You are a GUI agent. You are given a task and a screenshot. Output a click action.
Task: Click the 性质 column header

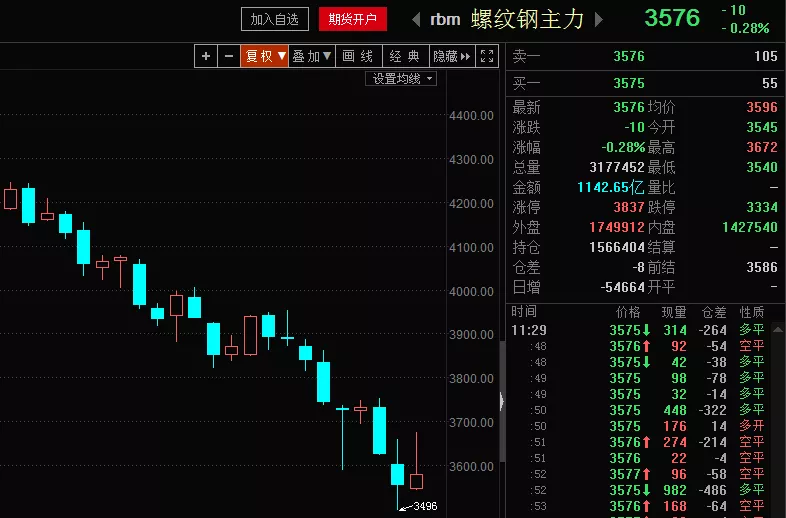pos(752,312)
